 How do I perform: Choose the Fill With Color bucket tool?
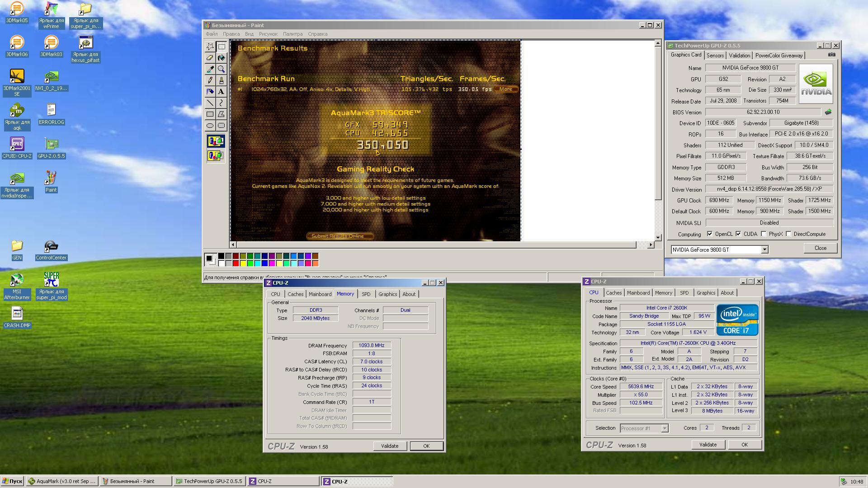point(222,57)
